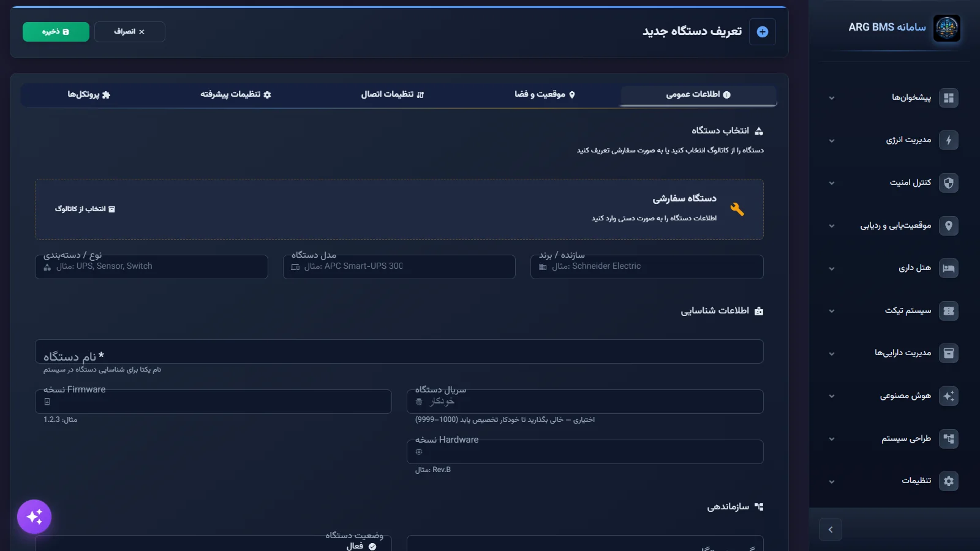Click the system design diagram icon
Screen dimensions: 980x551
click(x=949, y=439)
